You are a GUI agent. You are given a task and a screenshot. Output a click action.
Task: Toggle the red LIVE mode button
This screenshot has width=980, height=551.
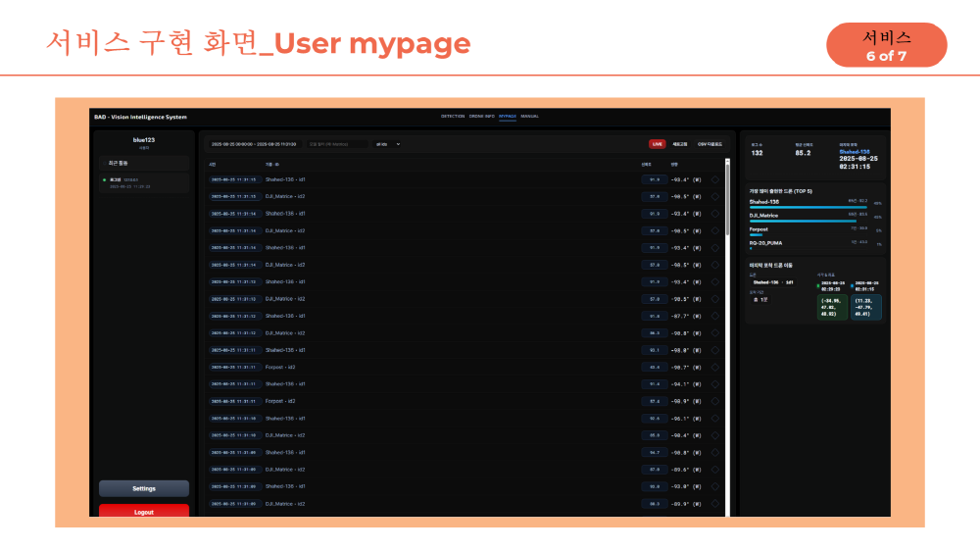point(657,144)
